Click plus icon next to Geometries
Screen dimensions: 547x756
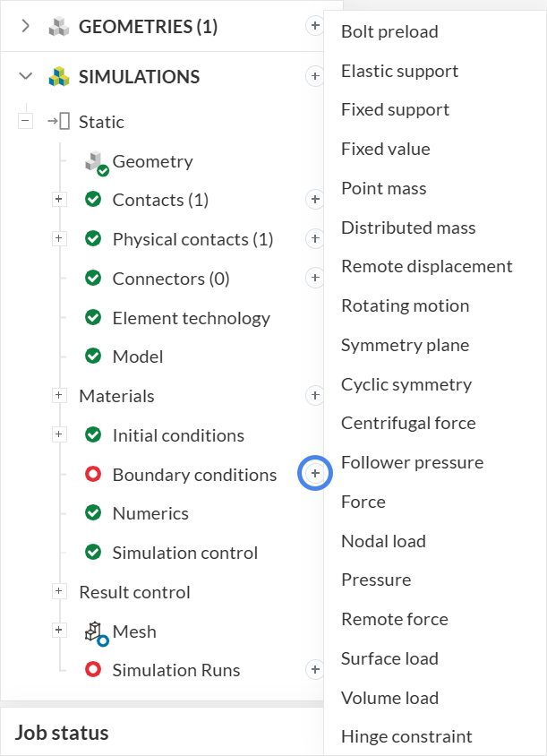[315, 26]
